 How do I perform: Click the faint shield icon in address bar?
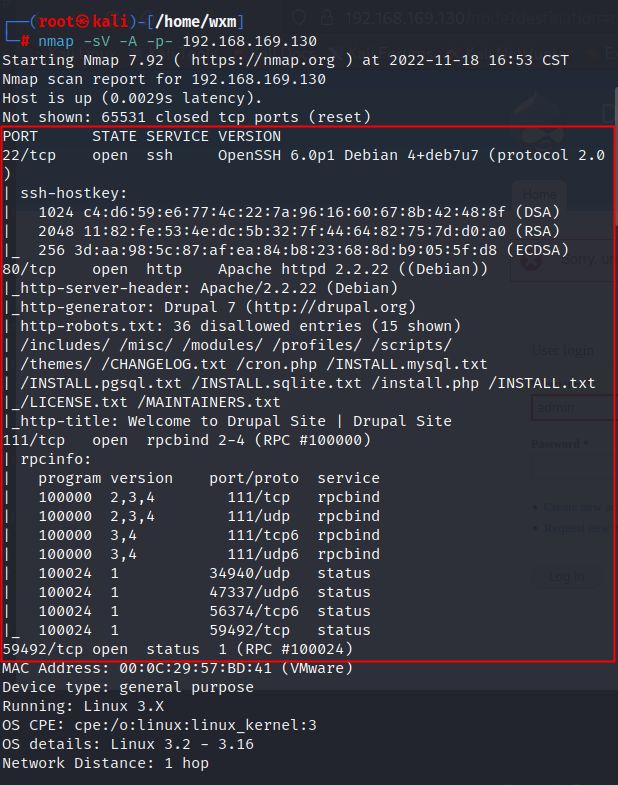(x=299, y=18)
